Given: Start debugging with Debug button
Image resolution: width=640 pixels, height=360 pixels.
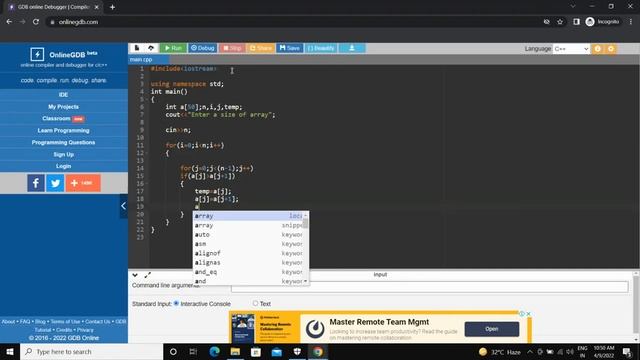Looking at the screenshot, I should point(202,48).
